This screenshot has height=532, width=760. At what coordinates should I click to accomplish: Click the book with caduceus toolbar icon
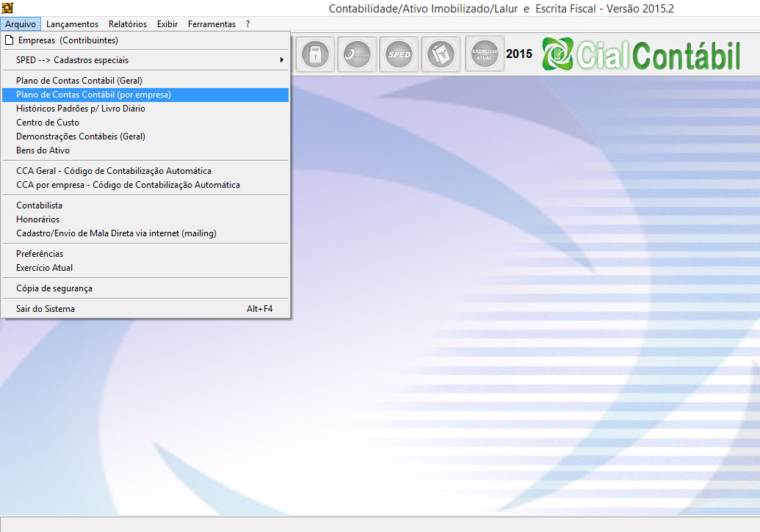(441, 54)
